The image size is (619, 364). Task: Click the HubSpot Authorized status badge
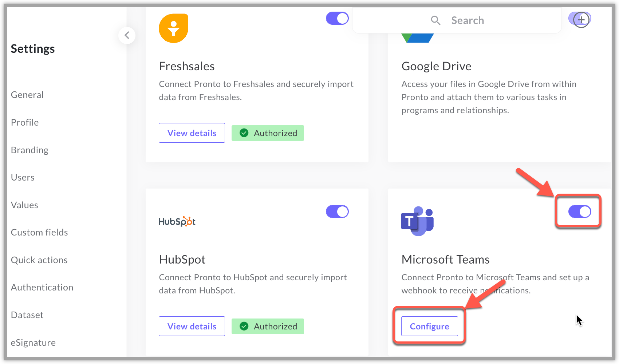pyautogui.click(x=268, y=327)
